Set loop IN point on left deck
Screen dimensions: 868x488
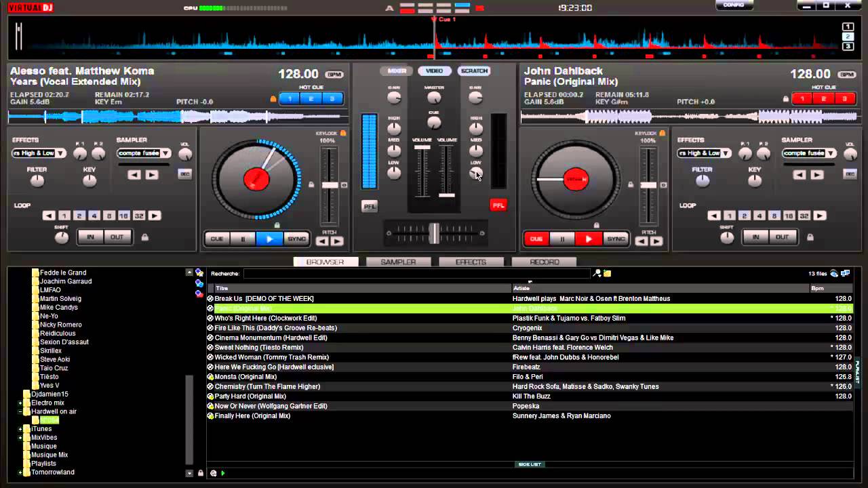pos(90,237)
